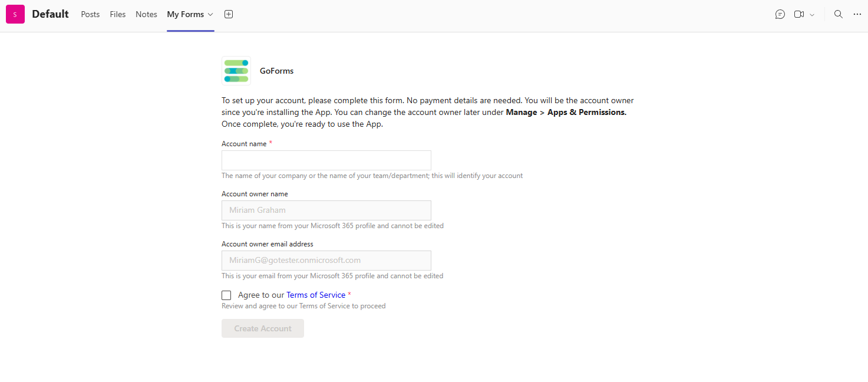Image resolution: width=868 pixels, height=382 pixels.
Task: Open the channel conversation chat icon
Action: tap(780, 14)
